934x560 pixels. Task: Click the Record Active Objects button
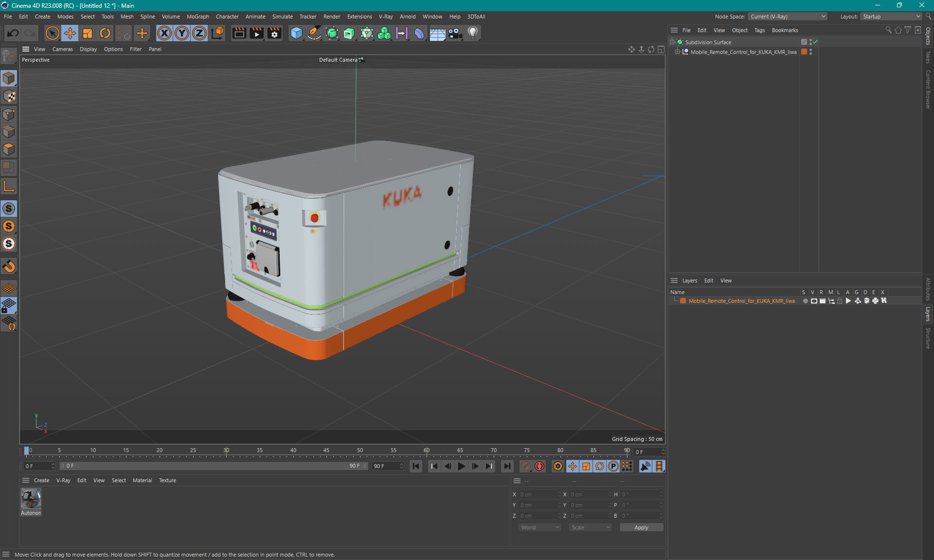coord(526,466)
